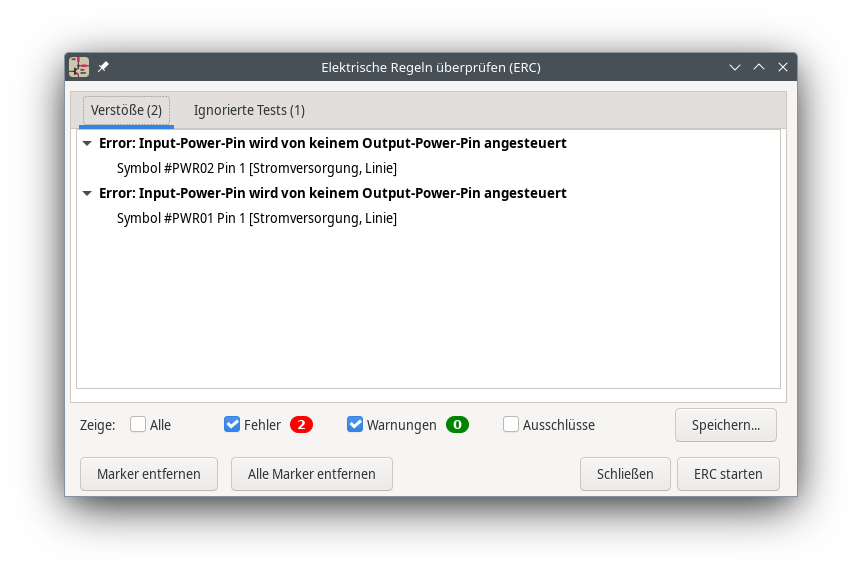Collapse the second Input-Power-Pin error entry

point(88,193)
